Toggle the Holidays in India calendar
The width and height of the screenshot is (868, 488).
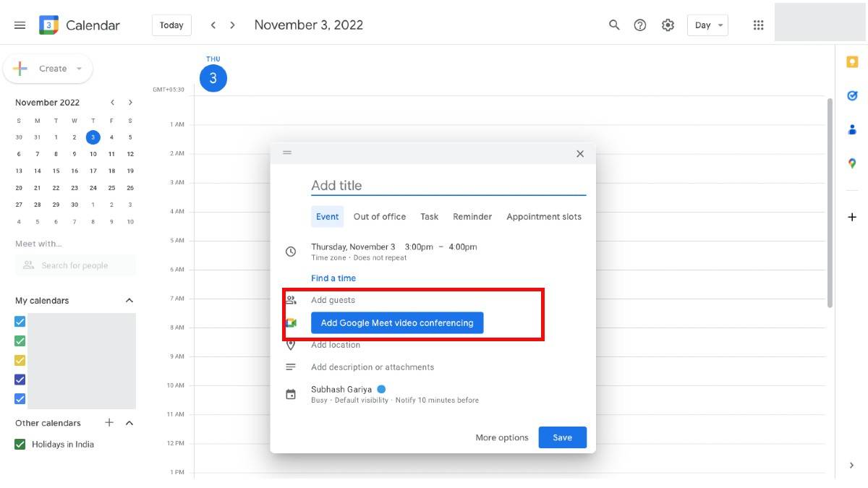click(x=20, y=445)
